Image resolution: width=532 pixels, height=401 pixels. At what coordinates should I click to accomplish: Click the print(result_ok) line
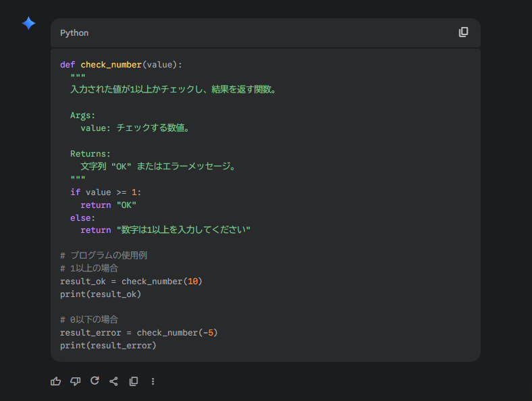[101, 294]
